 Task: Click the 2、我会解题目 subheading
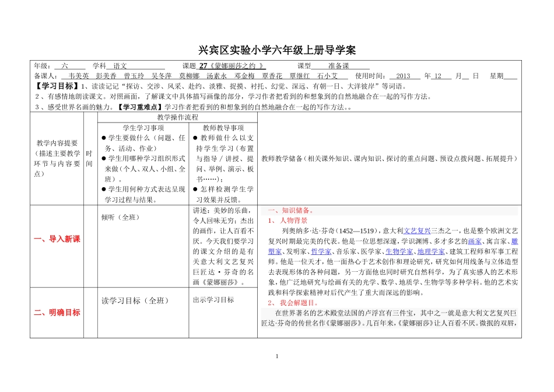tap(293, 303)
